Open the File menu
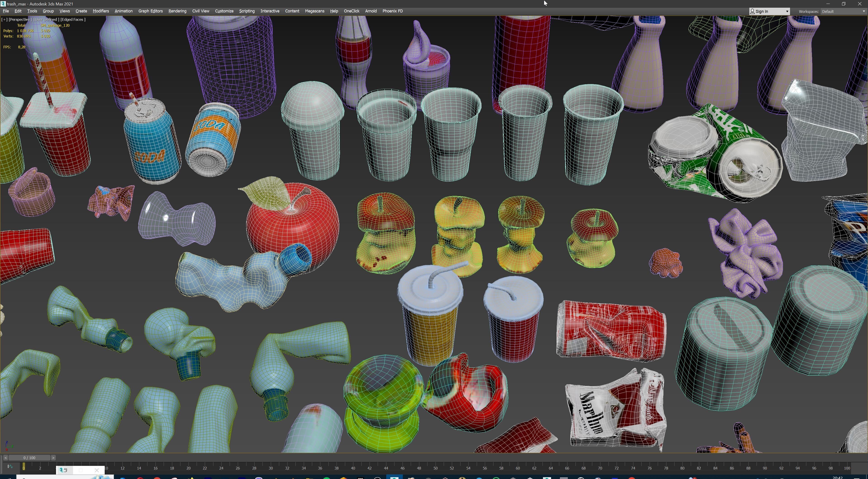Screen dimensions: 868x479 (x=6, y=11)
